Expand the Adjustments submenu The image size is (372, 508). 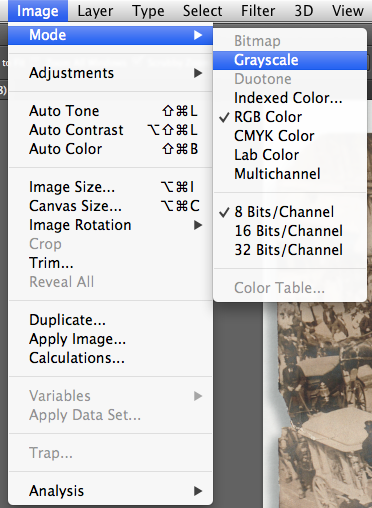[110, 73]
